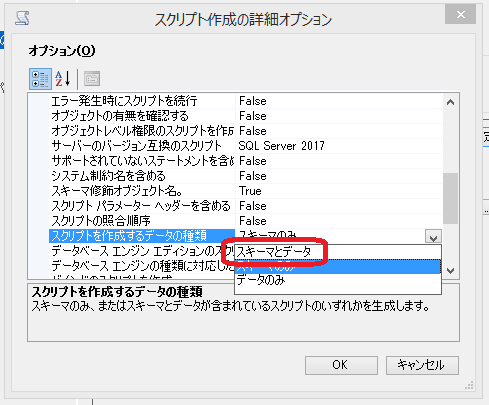Click False value for スクリプトの照合順序
Image resolution: width=489 pixels, height=405 pixels.
click(339, 221)
